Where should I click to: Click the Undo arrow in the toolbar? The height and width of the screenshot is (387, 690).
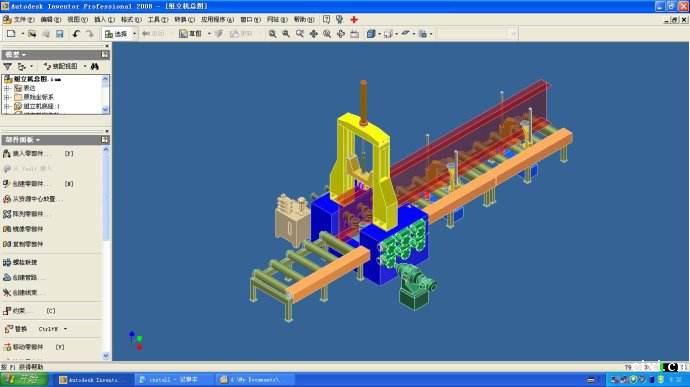pos(76,34)
